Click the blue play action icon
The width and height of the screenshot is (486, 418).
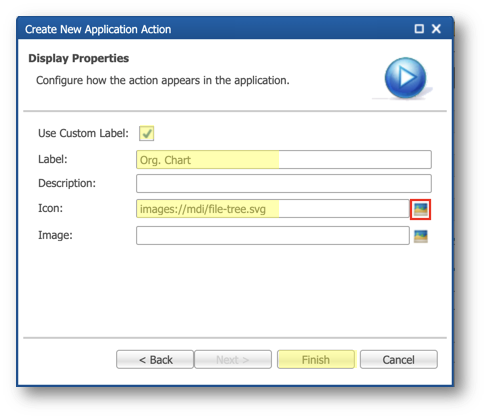405,78
